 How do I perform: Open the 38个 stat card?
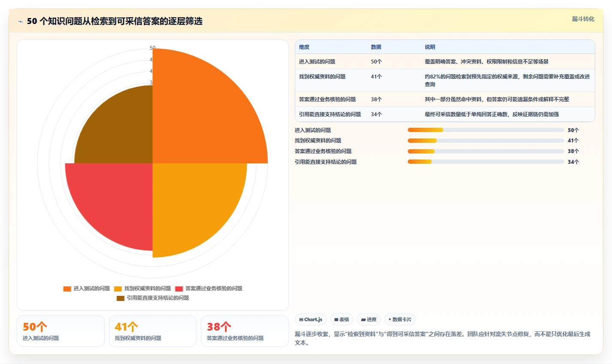click(245, 331)
